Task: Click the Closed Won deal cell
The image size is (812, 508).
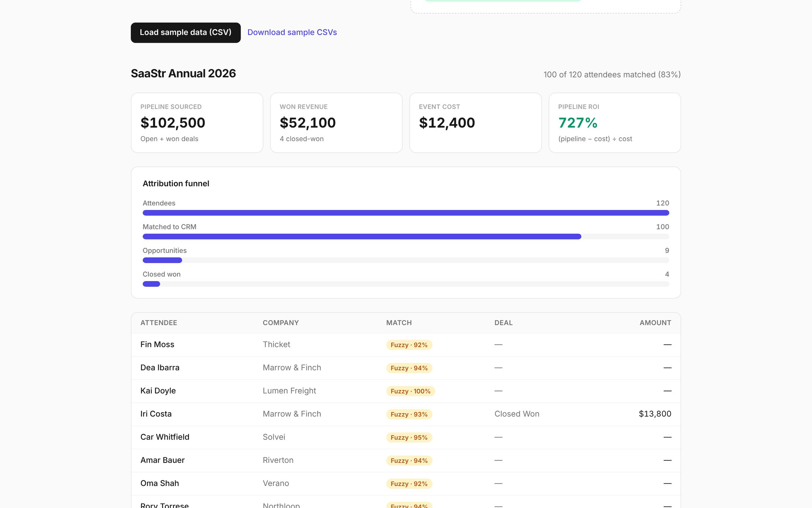Action: 517,414
